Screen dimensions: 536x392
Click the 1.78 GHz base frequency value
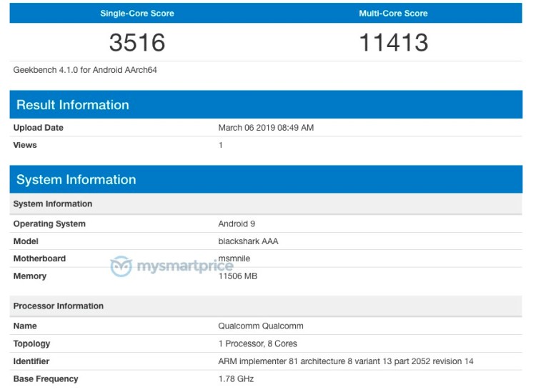(236, 378)
